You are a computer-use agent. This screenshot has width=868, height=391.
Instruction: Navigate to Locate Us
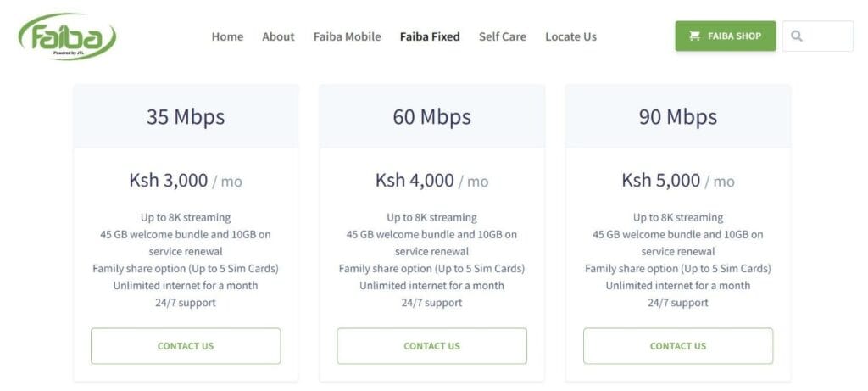570,36
